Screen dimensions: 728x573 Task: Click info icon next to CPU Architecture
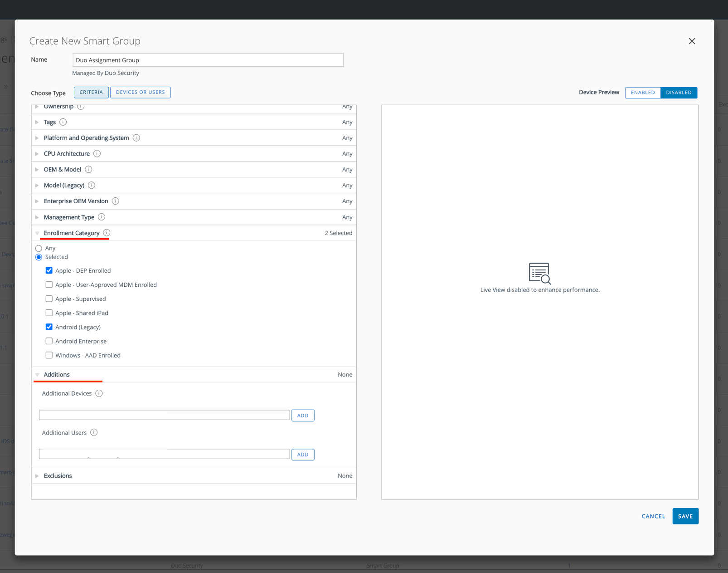tap(97, 154)
